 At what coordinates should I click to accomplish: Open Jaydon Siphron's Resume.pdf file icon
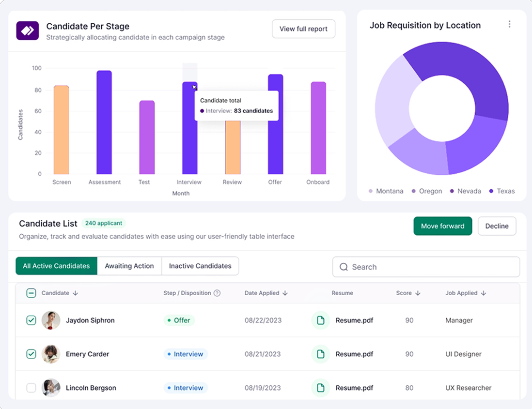tap(320, 320)
